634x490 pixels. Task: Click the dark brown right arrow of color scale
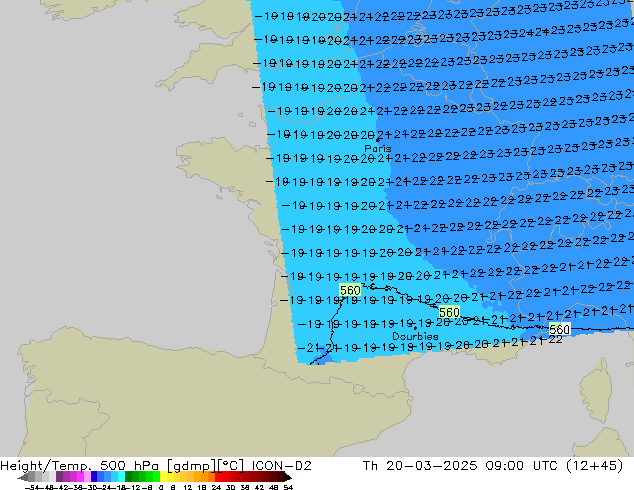[x=288, y=477]
